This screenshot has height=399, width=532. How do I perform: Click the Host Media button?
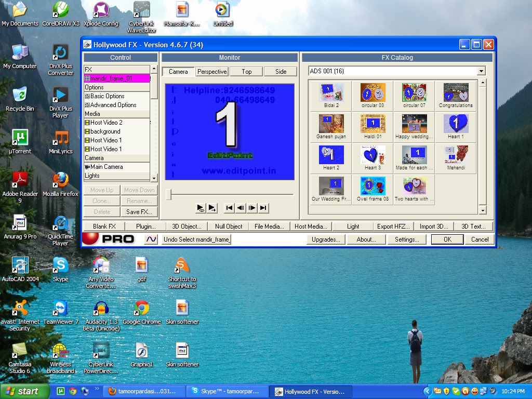click(x=311, y=227)
